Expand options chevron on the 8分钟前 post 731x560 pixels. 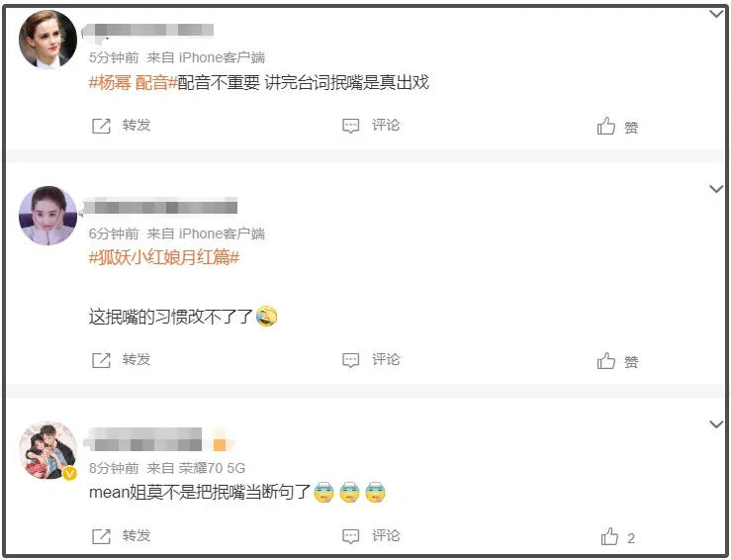pyautogui.click(x=716, y=423)
